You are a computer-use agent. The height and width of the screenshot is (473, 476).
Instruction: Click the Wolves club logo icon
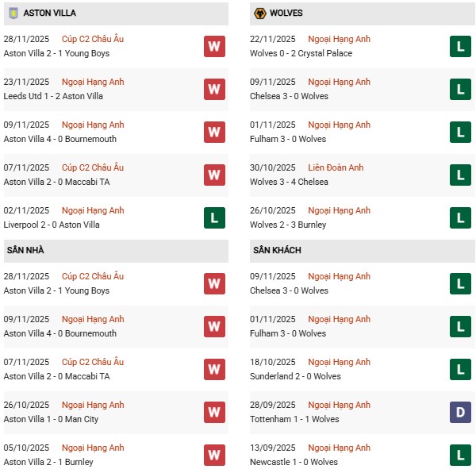click(259, 13)
